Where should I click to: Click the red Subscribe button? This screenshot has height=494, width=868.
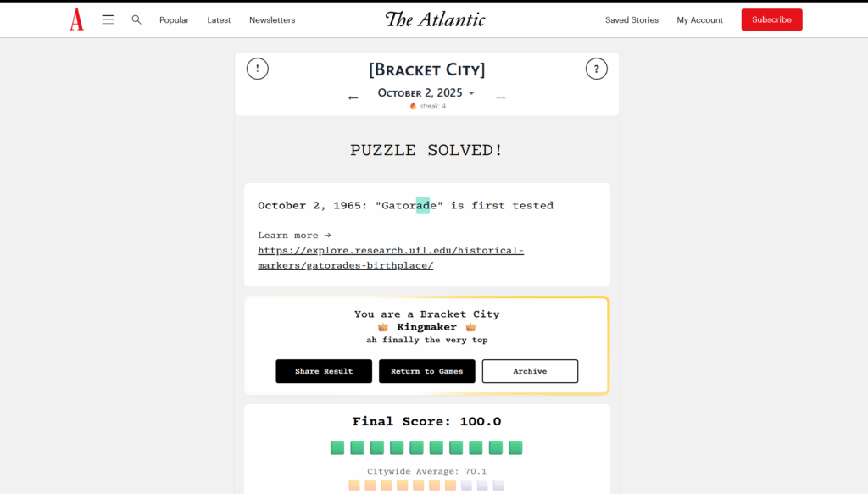tap(771, 19)
